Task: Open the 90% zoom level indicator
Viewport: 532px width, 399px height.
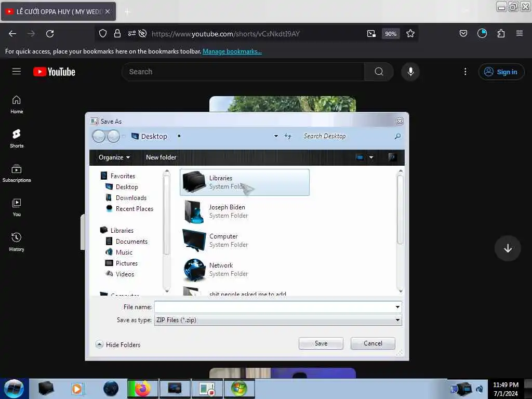Action: click(x=391, y=34)
